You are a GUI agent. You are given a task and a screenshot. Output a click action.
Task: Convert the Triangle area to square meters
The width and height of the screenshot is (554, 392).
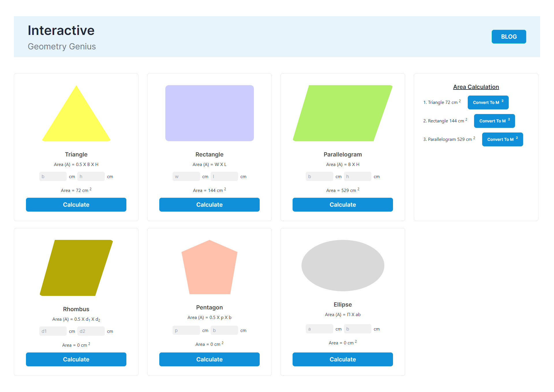488,102
